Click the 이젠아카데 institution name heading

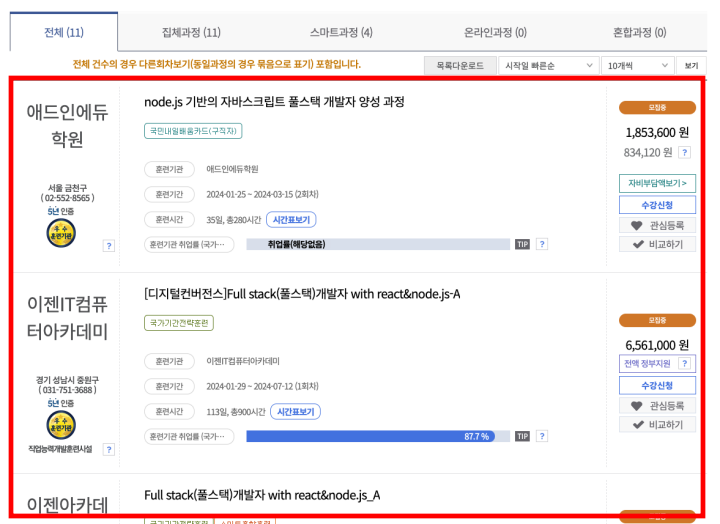(68, 504)
